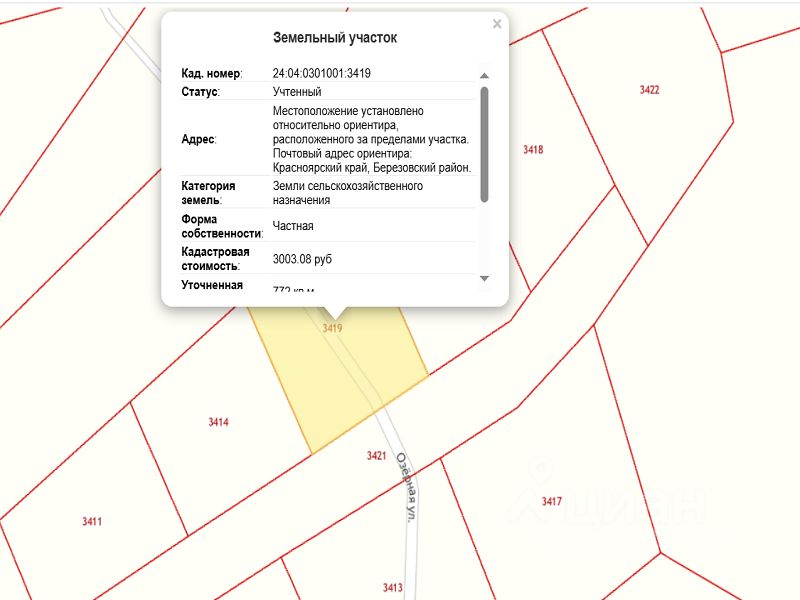Click the popup scroll down arrow
800x600 pixels.
pos(484,279)
